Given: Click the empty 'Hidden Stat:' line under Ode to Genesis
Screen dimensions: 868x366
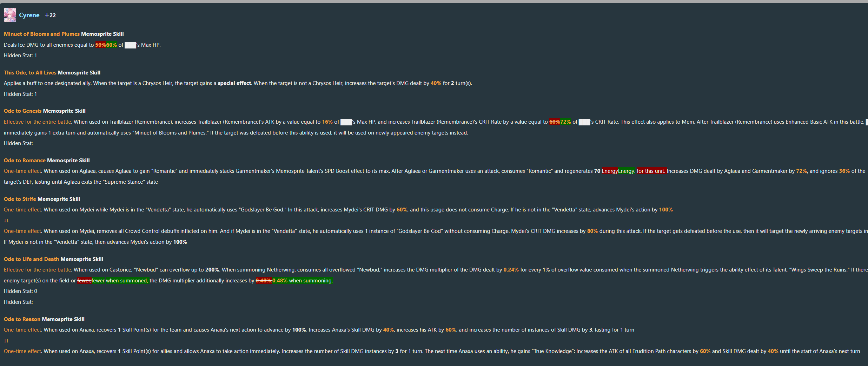Looking at the screenshot, I should coord(18,143).
